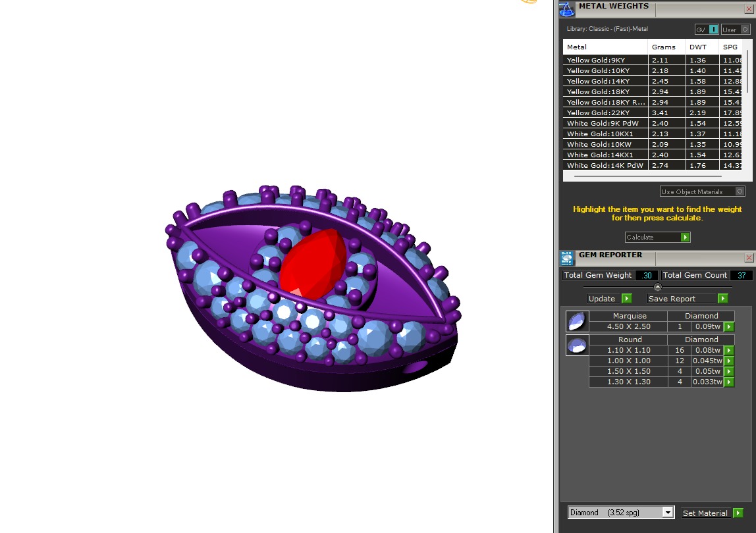756x533 pixels.
Task: Click the red marquise center stone in viewport
Action: click(x=312, y=263)
